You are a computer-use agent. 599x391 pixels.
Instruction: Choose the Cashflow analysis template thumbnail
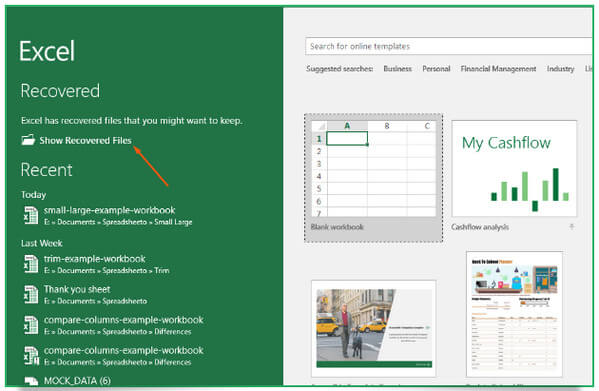pyautogui.click(x=514, y=168)
